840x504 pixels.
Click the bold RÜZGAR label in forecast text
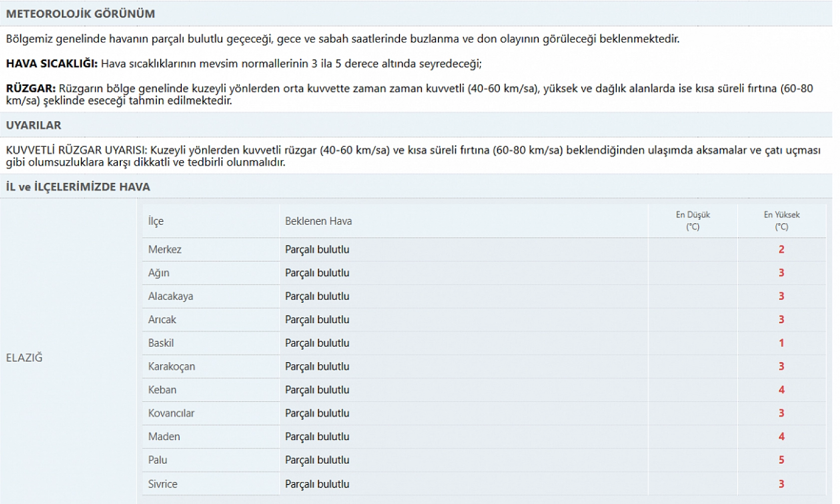[x=30, y=88]
